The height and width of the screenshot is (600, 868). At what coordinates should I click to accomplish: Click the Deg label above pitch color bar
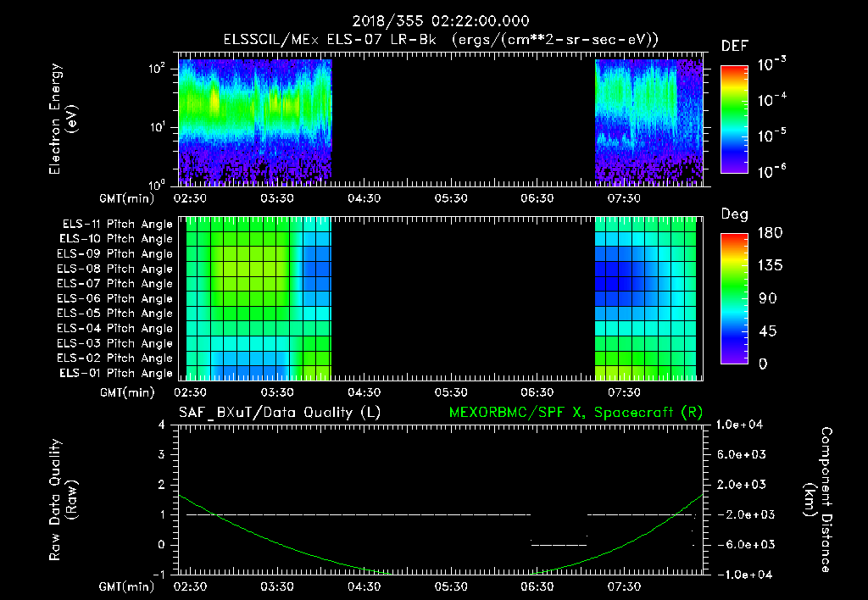pos(734,214)
